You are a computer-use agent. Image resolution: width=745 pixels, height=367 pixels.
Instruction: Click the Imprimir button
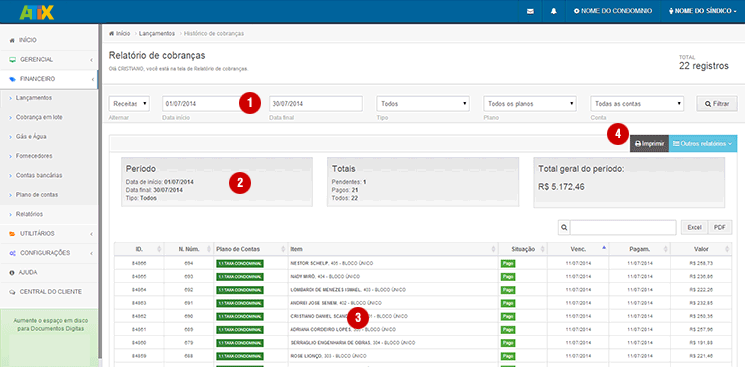coord(649,144)
